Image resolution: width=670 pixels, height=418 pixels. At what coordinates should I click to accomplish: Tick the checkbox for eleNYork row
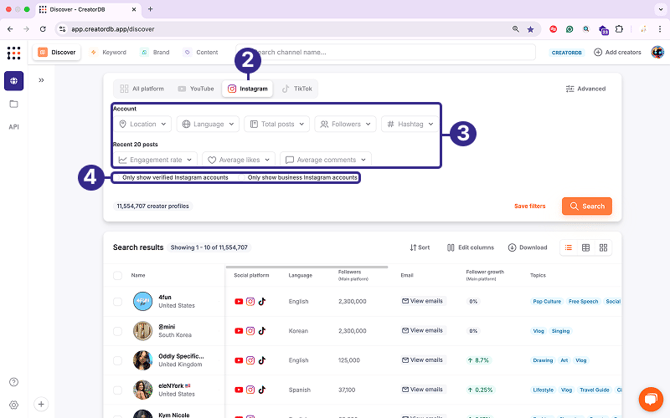click(x=118, y=390)
